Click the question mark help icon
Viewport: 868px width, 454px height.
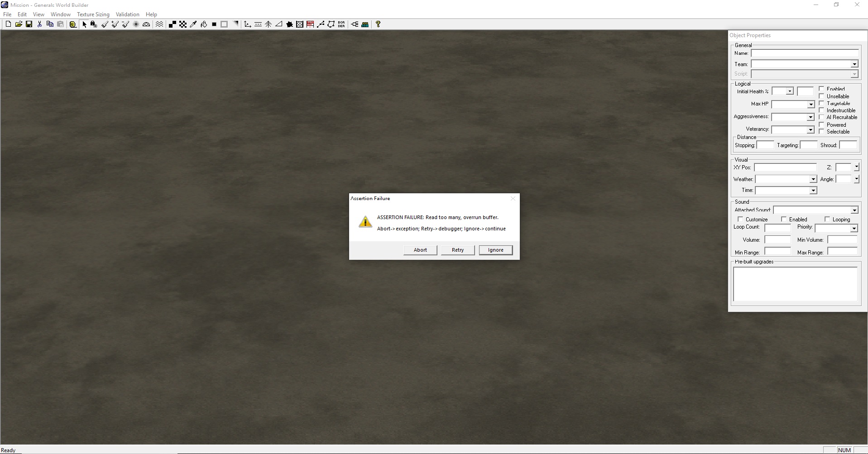(x=378, y=24)
